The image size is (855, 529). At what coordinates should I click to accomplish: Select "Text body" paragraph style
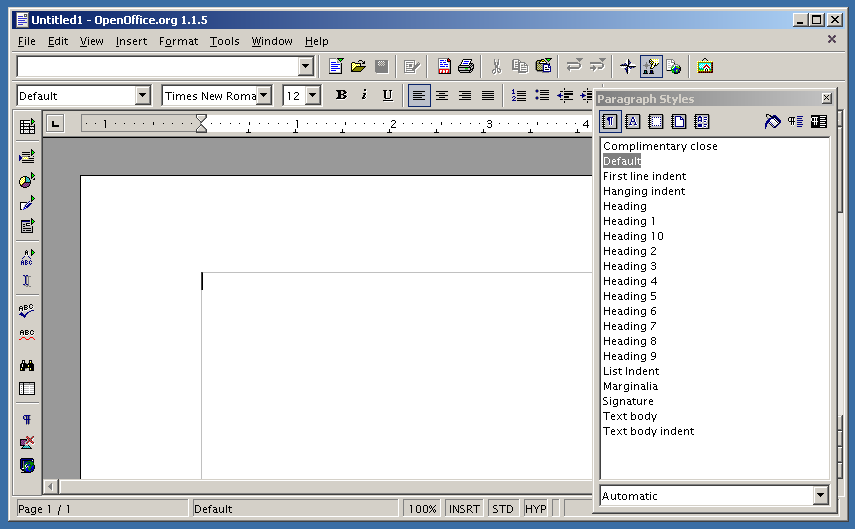pyautogui.click(x=630, y=416)
